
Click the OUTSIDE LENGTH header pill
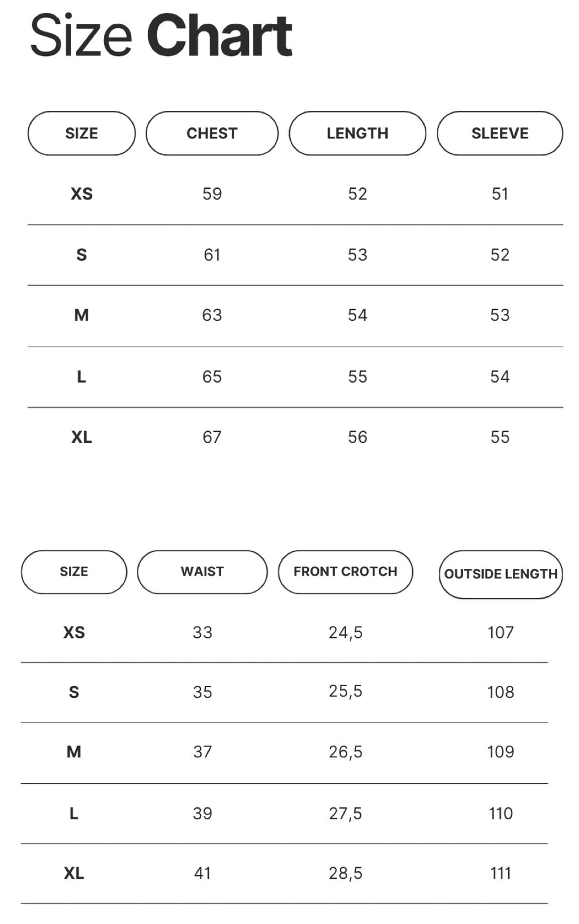pos(501,574)
